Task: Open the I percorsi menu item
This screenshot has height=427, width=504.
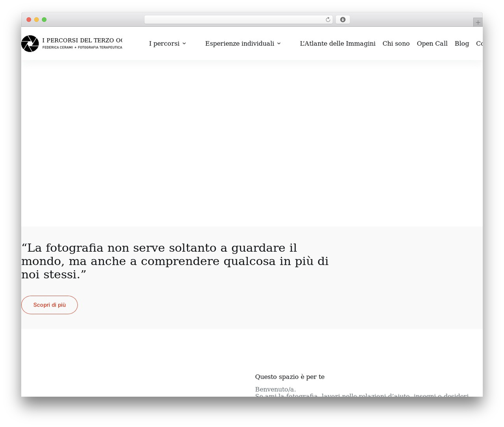Action: [x=164, y=44]
